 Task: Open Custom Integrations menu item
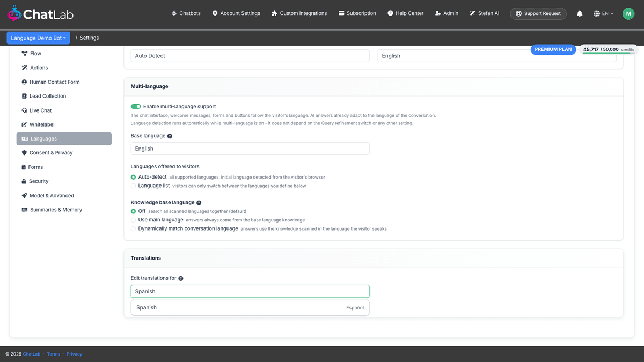coord(299,13)
